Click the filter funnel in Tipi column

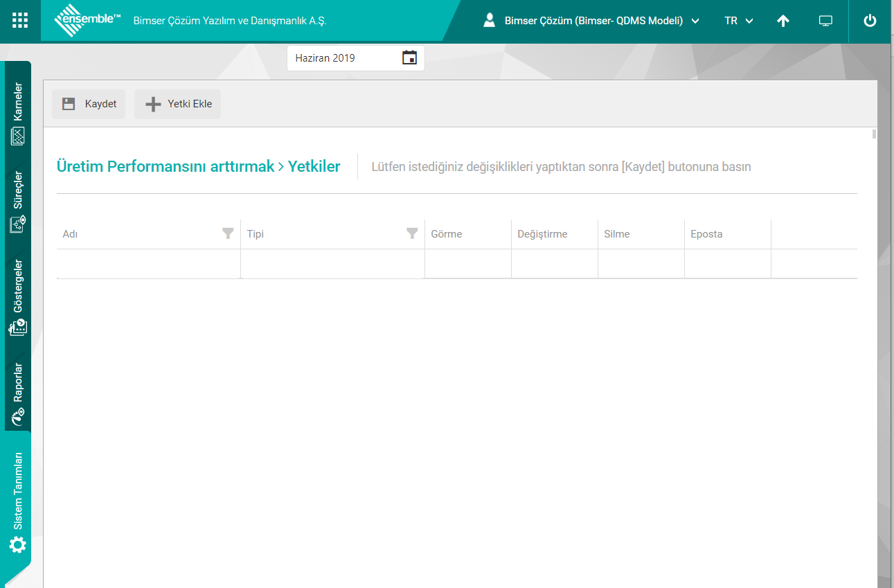[x=412, y=234]
